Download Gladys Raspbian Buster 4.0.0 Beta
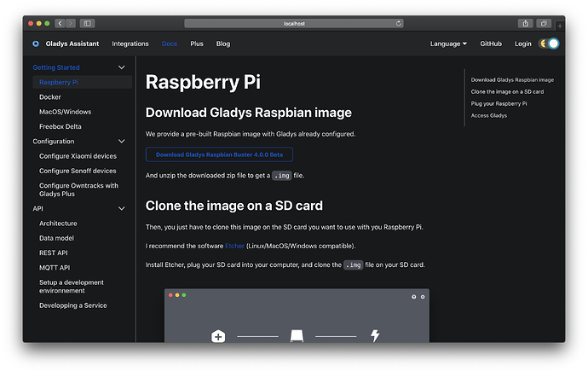The image size is (588, 372). (219, 154)
